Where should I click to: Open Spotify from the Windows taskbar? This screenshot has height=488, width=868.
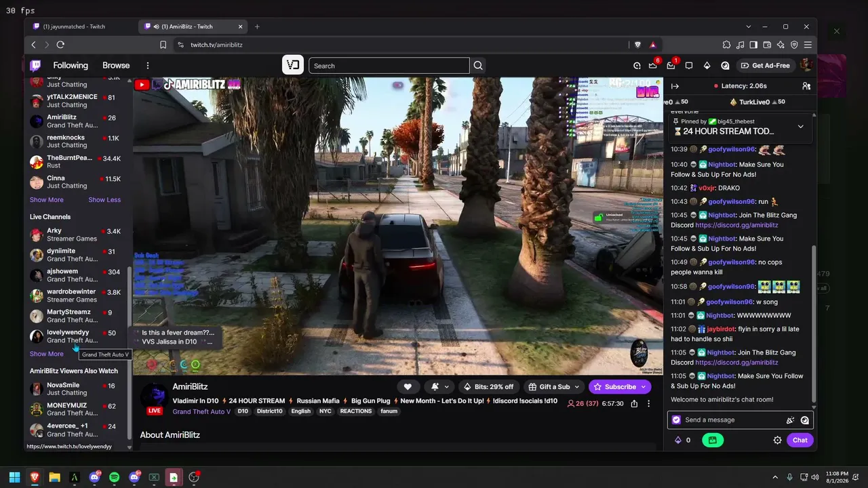pos(114,477)
